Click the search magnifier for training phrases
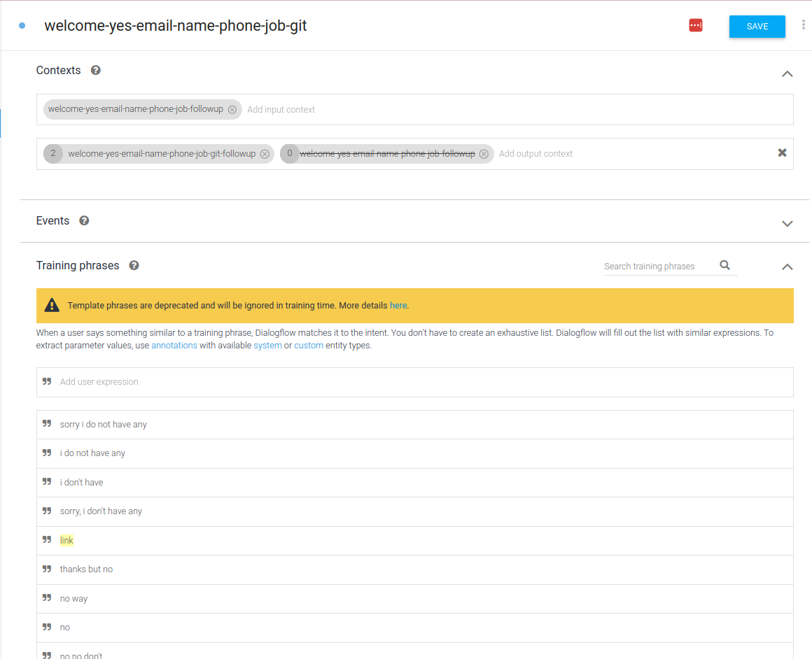Screen dimensions: 812x659 click(x=724, y=265)
